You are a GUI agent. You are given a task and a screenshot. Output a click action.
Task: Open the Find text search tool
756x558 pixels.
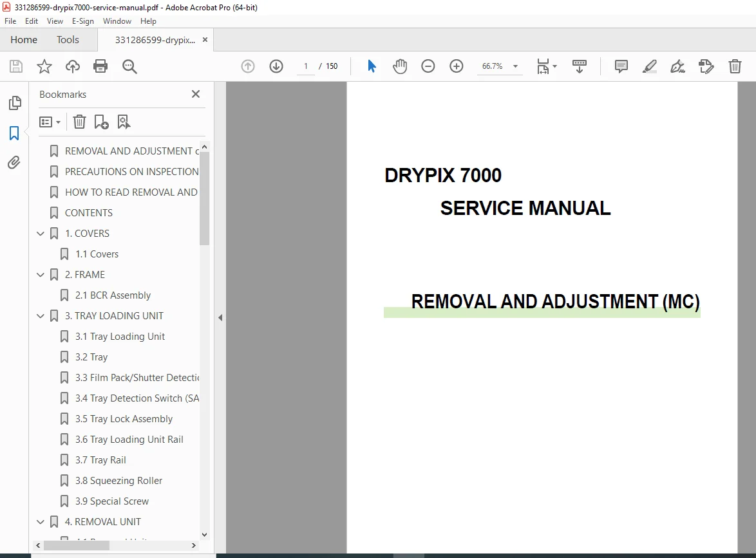click(129, 66)
